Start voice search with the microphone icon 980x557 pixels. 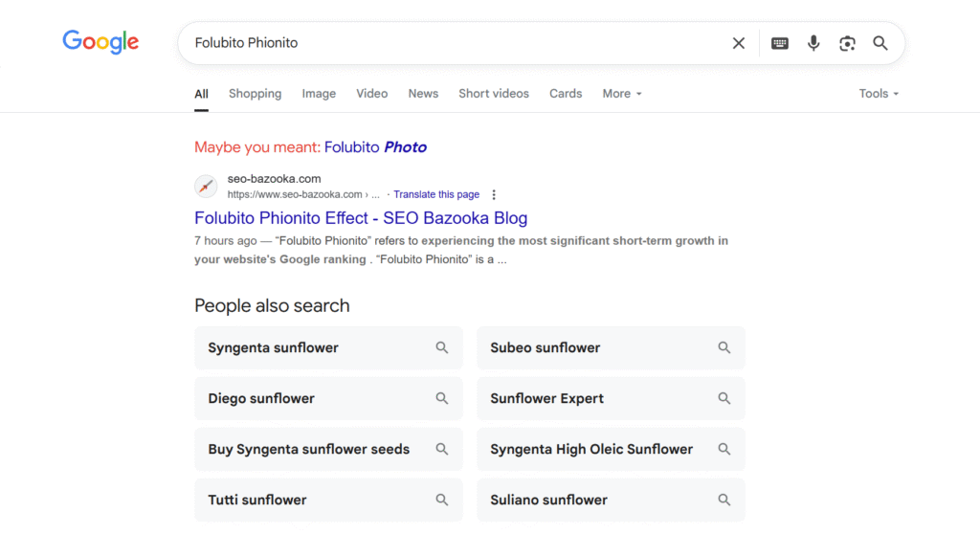pyautogui.click(x=813, y=43)
